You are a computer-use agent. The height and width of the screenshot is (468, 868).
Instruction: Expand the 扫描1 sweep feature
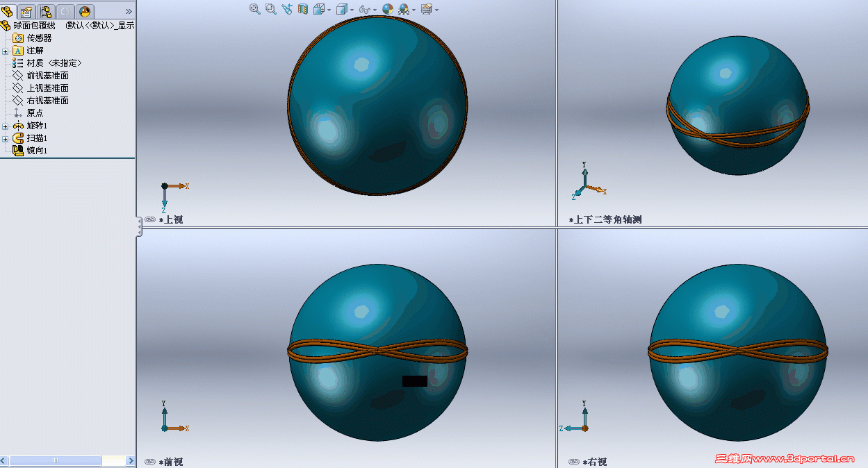[6, 138]
